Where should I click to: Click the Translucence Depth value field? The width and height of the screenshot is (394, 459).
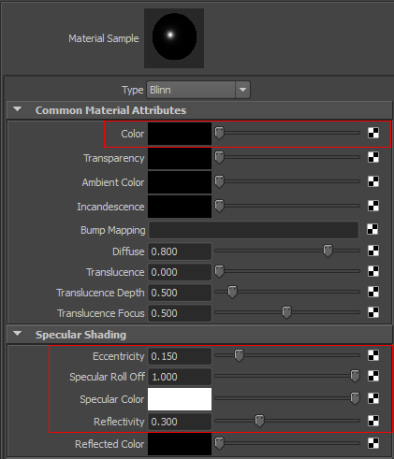[x=180, y=293]
